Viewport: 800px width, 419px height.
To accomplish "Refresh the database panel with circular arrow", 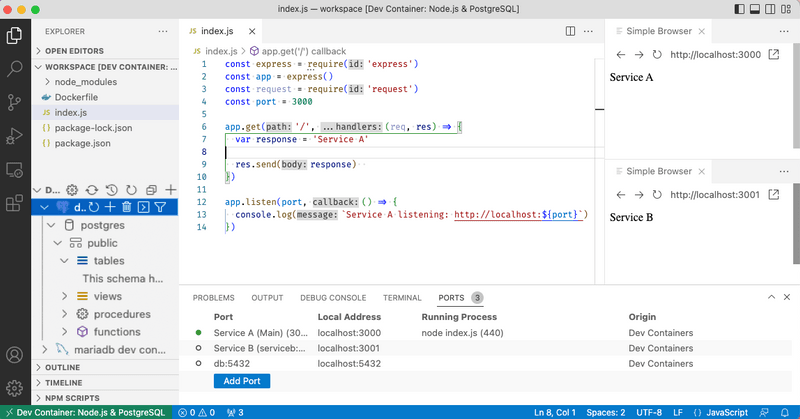I will tap(132, 190).
